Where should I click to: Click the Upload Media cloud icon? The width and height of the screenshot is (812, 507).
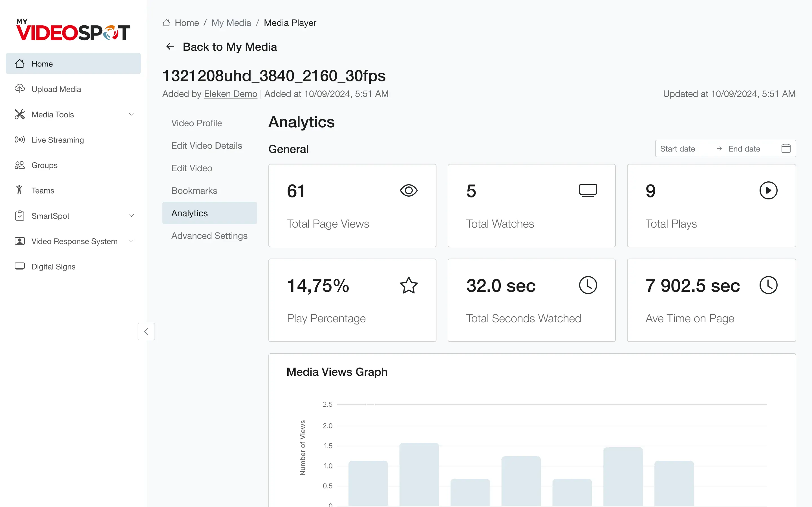19,89
